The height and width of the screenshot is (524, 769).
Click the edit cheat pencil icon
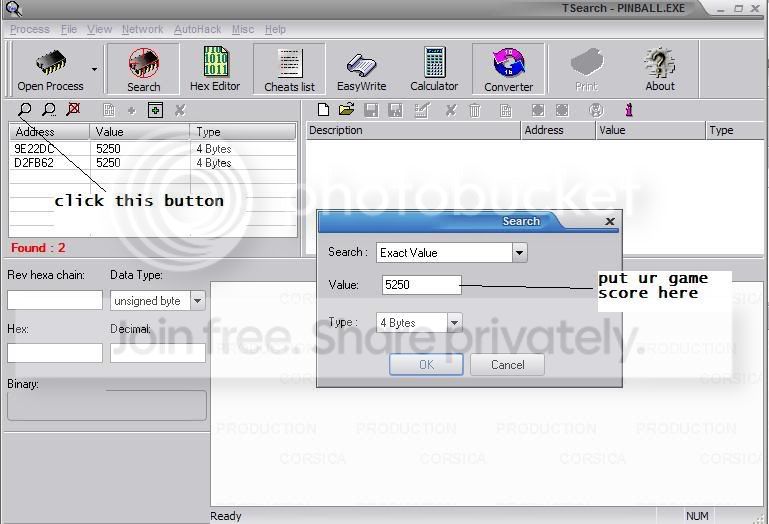click(422, 109)
